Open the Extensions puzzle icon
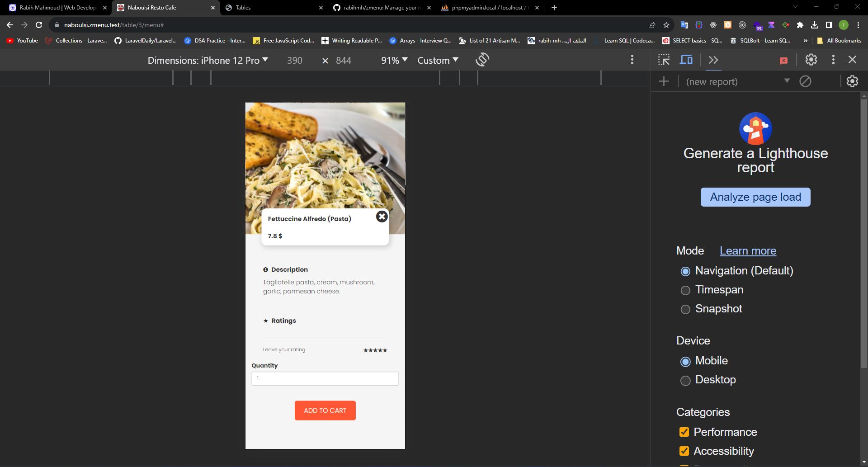The image size is (868, 467). click(x=800, y=25)
